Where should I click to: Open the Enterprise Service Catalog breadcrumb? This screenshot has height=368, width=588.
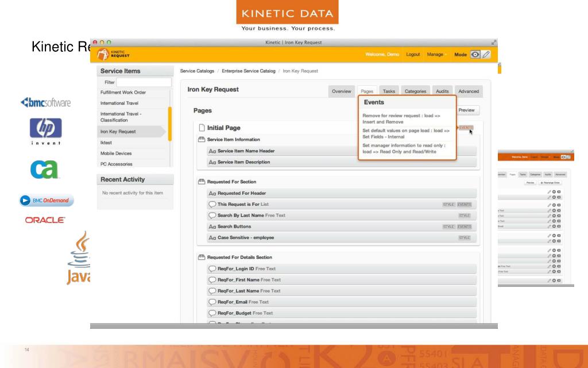[249, 71]
